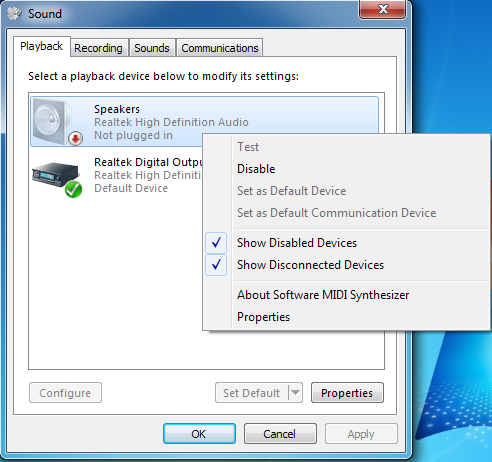Open the Sounds tab
The image size is (492, 462).
[x=152, y=48]
